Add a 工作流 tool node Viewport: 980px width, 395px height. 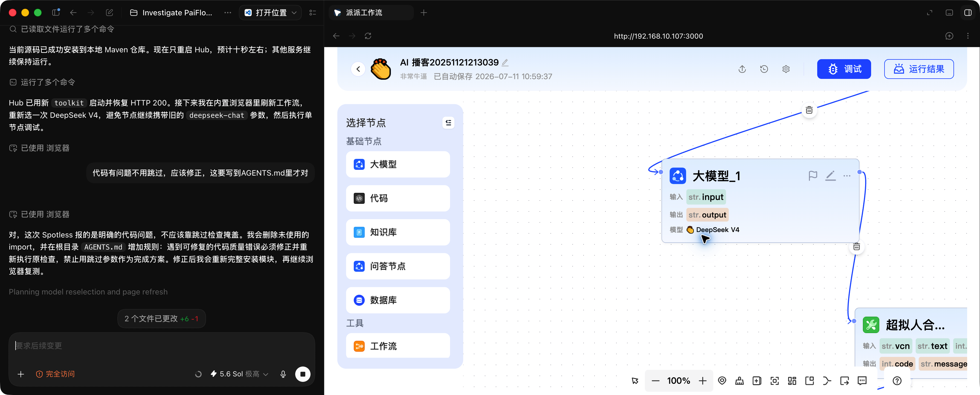click(398, 346)
